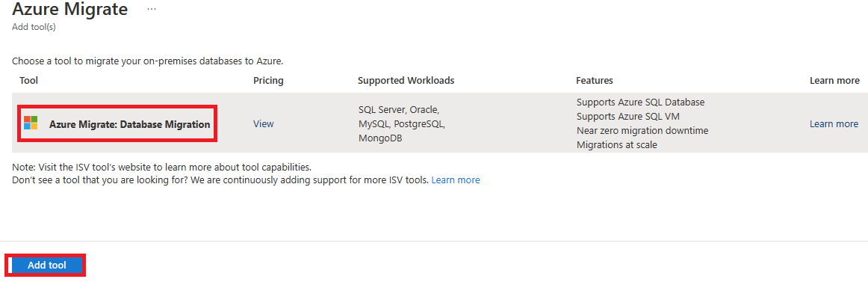Click the Add tool(s) subtitle text
Image resolution: width=868 pixels, height=282 pixels.
[34, 27]
